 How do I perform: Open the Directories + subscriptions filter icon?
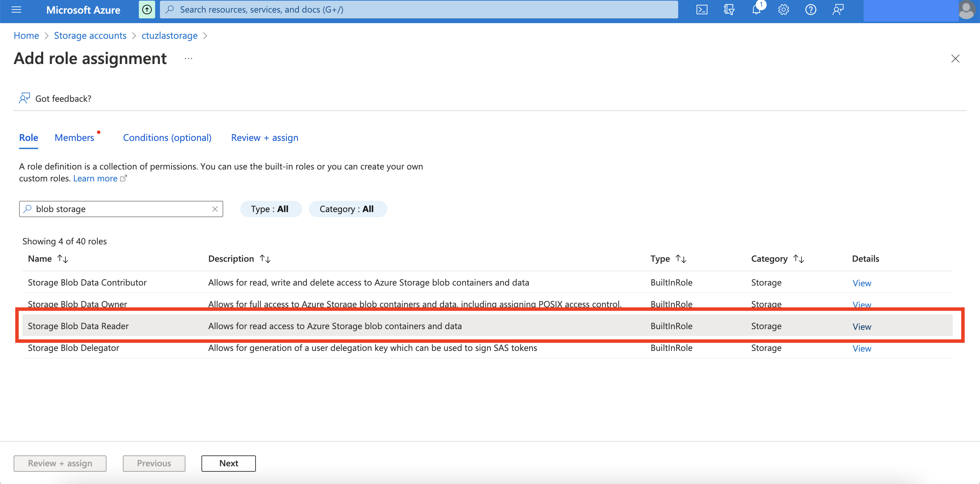click(729, 10)
